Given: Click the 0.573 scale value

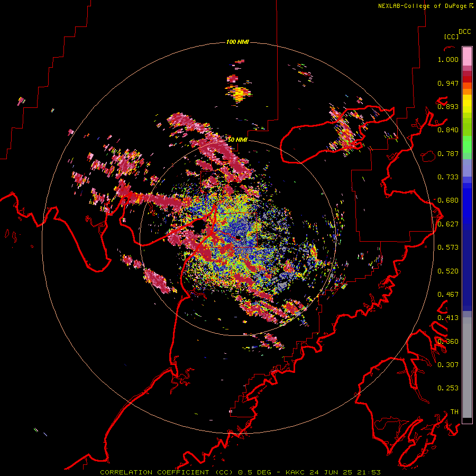Looking at the screenshot, I should coord(448,248).
